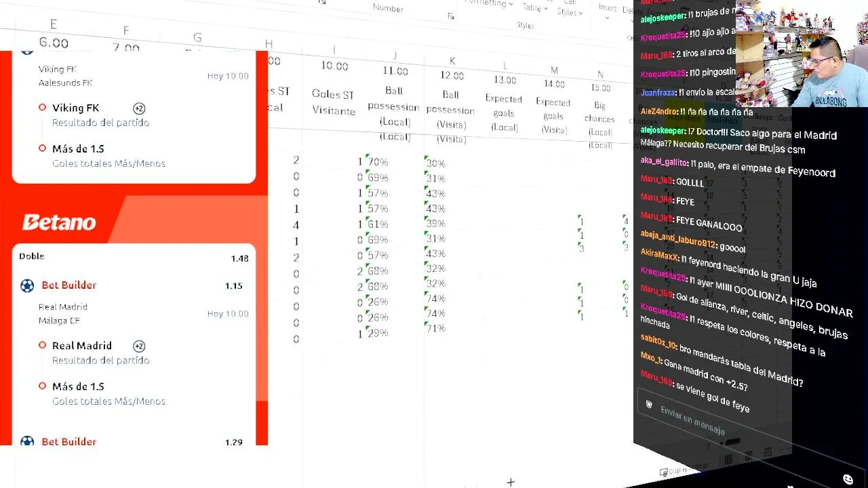Select the Ball possession (Local) header cell
This screenshot has width=868, height=488.
click(395, 114)
